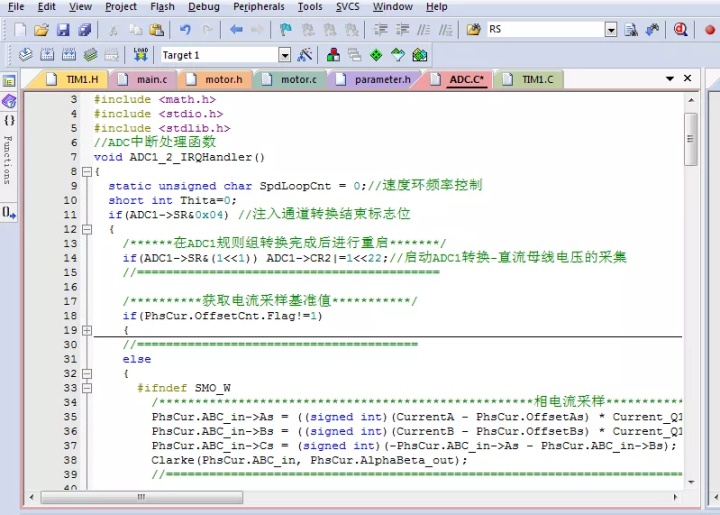
Task: Expand the folded block at line 19
Action: click(x=87, y=330)
